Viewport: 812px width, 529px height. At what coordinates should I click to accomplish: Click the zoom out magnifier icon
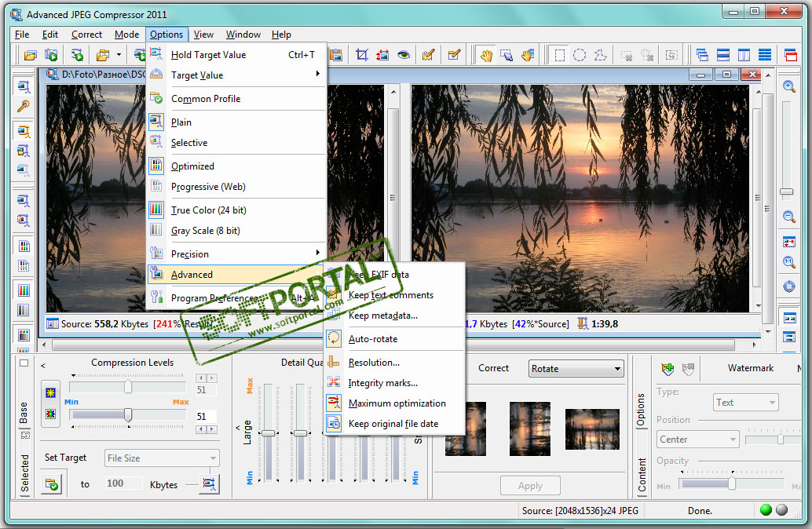(788, 217)
